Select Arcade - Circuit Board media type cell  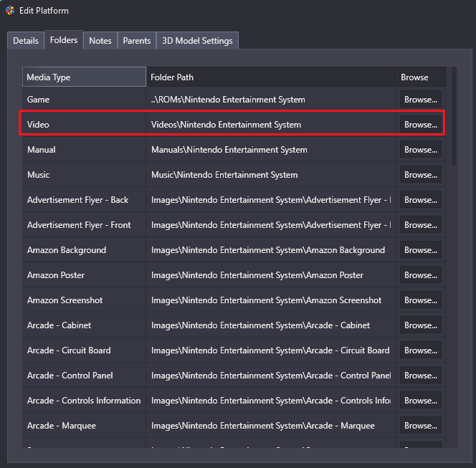click(84, 350)
